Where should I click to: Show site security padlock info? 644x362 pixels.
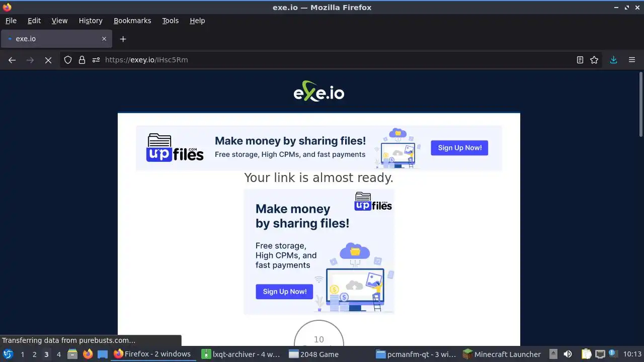click(82, 60)
